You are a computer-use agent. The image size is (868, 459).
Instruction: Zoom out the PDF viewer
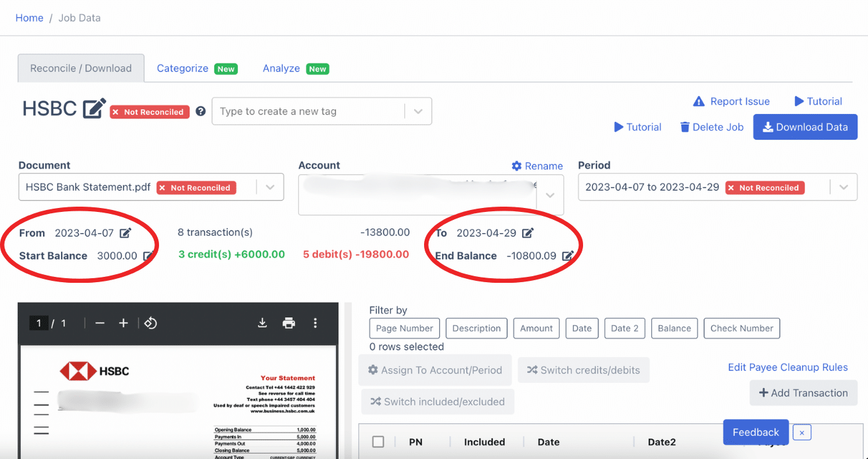pos(100,323)
